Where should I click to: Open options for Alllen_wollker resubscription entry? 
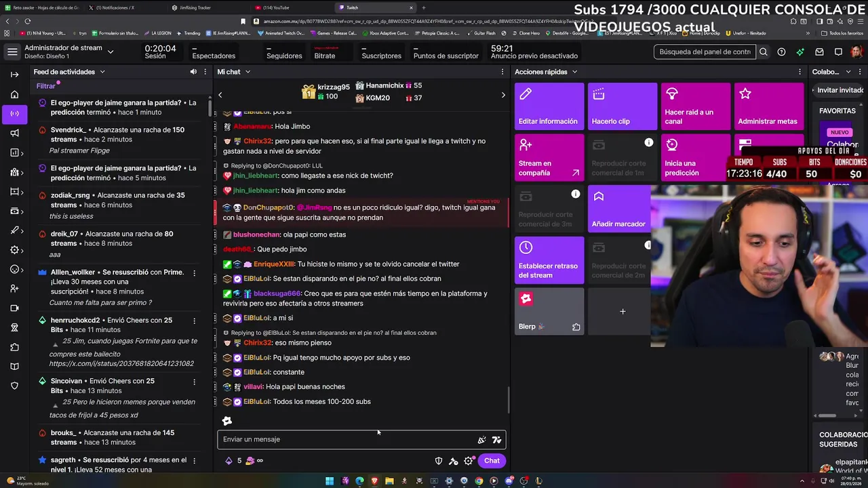pos(195,272)
